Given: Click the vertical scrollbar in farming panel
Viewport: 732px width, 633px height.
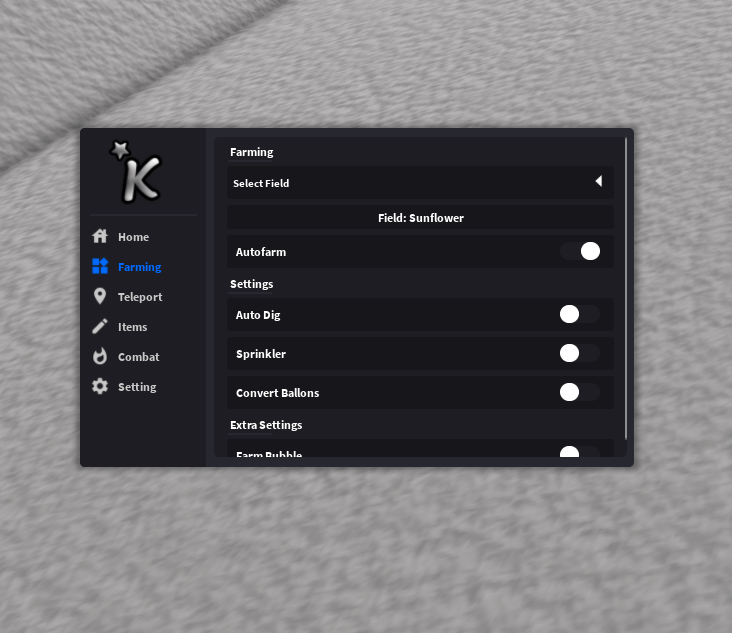Looking at the screenshot, I should pos(626,288).
